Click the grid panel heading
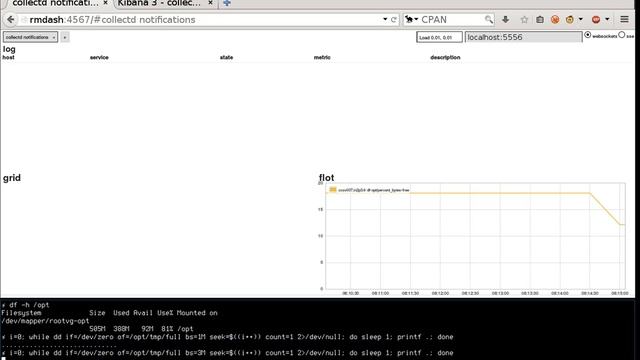 point(12,178)
